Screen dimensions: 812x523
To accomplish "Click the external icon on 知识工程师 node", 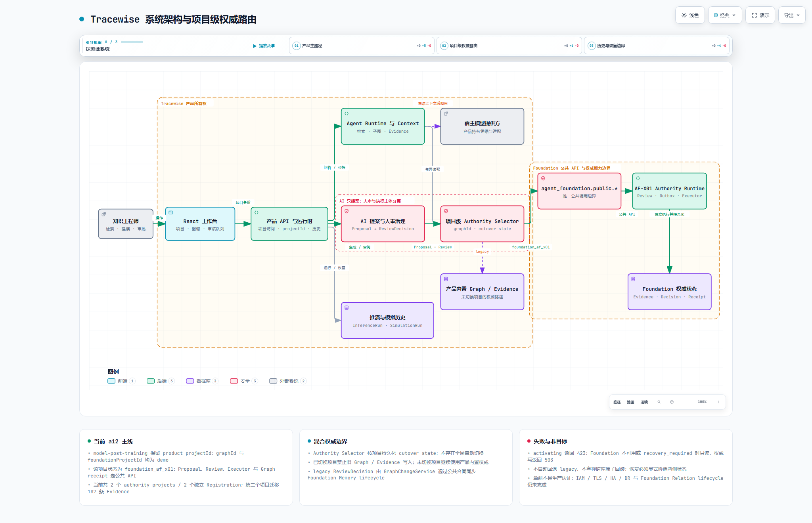I will coord(104,214).
